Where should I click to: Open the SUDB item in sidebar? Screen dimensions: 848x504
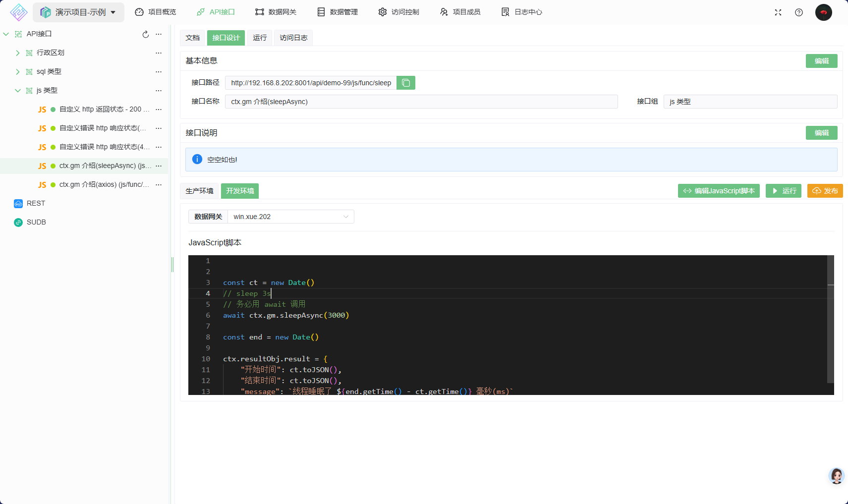coord(36,222)
